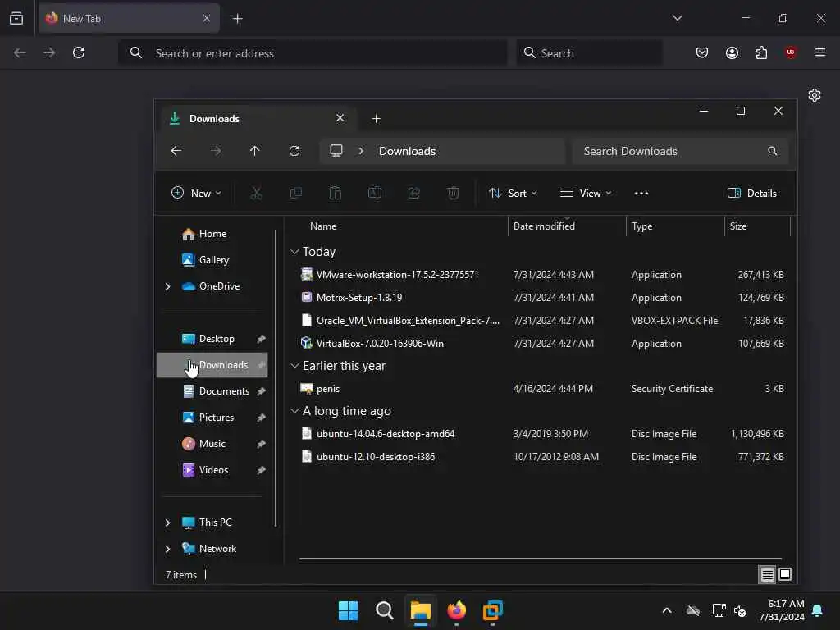This screenshot has width=840, height=630.
Task: Expand OneDrive in navigation pane
Action: click(x=167, y=286)
